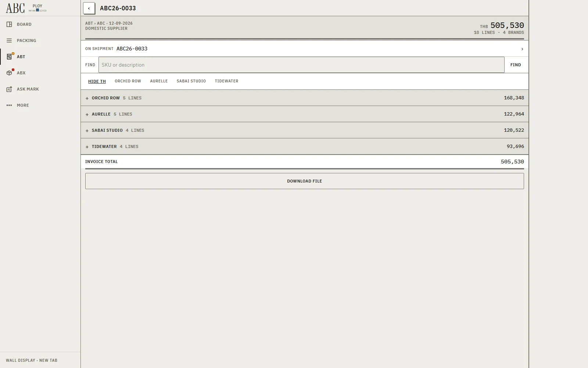Click the Download File button

pyautogui.click(x=305, y=181)
